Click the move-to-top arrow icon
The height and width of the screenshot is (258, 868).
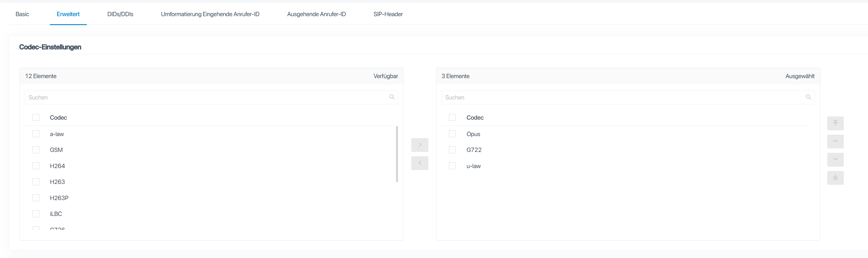click(x=835, y=123)
